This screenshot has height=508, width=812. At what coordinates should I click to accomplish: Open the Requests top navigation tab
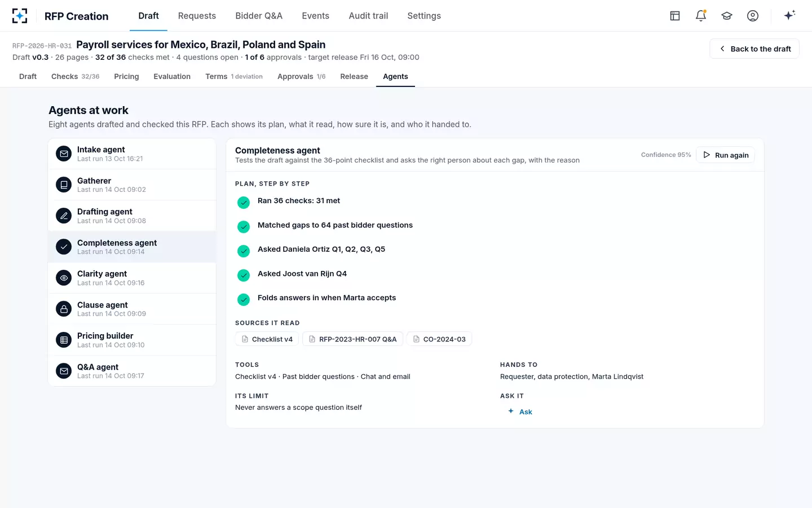[197, 16]
